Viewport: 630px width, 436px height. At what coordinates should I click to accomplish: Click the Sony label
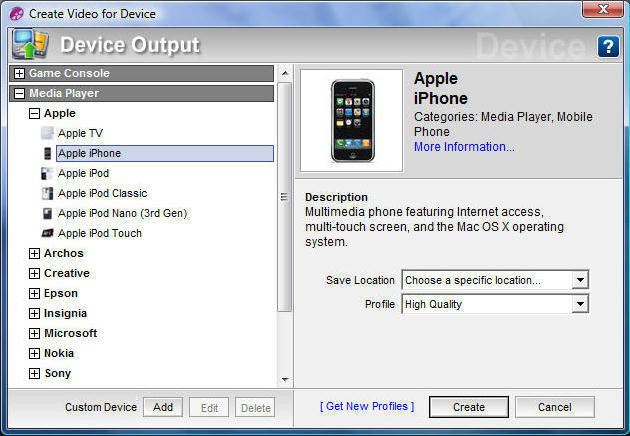pos(58,373)
